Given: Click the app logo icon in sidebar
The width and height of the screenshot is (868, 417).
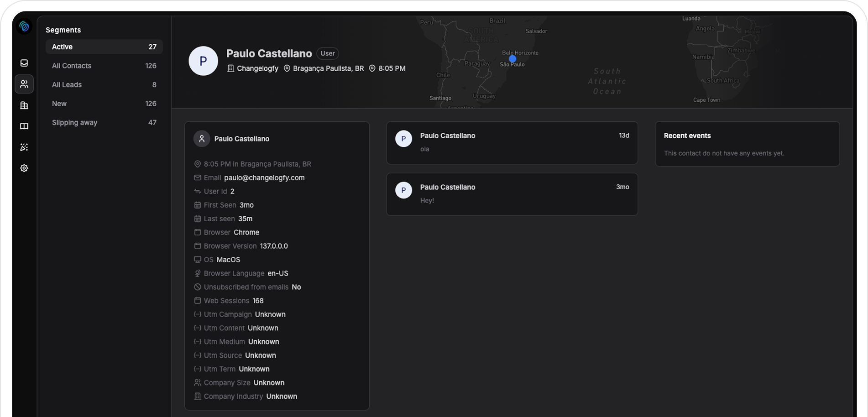Looking at the screenshot, I should click(x=24, y=27).
